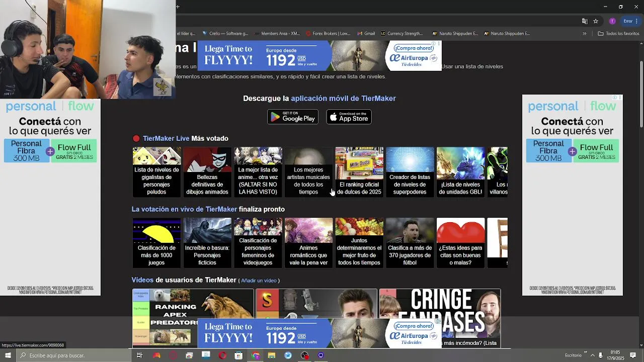Open personajes femeninos de videojuegos card
The height and width of the screenshot is (362, 644).
258,242
